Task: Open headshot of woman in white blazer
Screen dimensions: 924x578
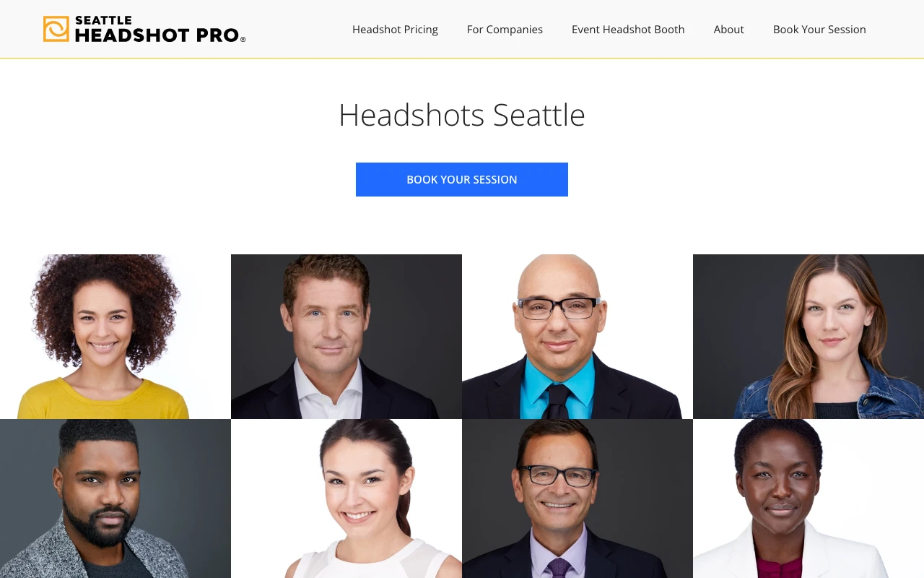Action: click(x=808, y=499)
